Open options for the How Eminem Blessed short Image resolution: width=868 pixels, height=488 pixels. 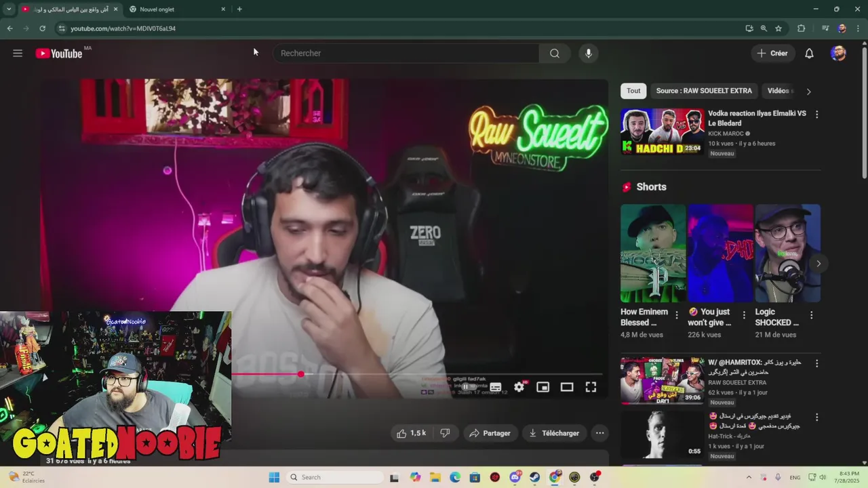click(677, 315)
